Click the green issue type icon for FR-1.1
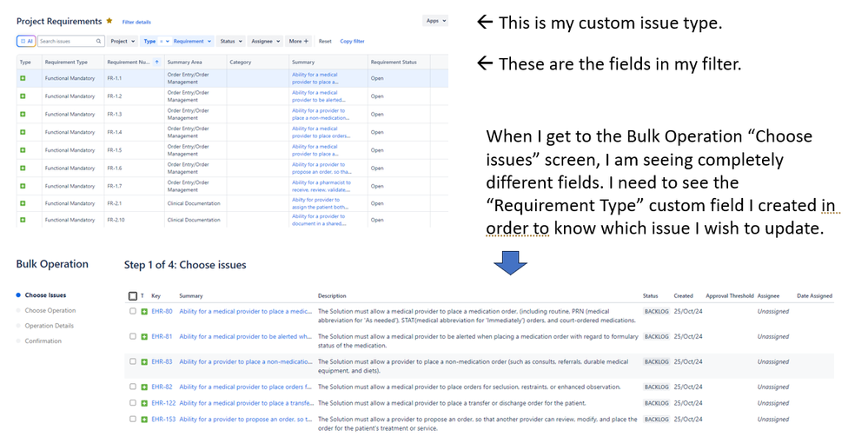Screen dimensions: 868x443 [x=23, y=78]
